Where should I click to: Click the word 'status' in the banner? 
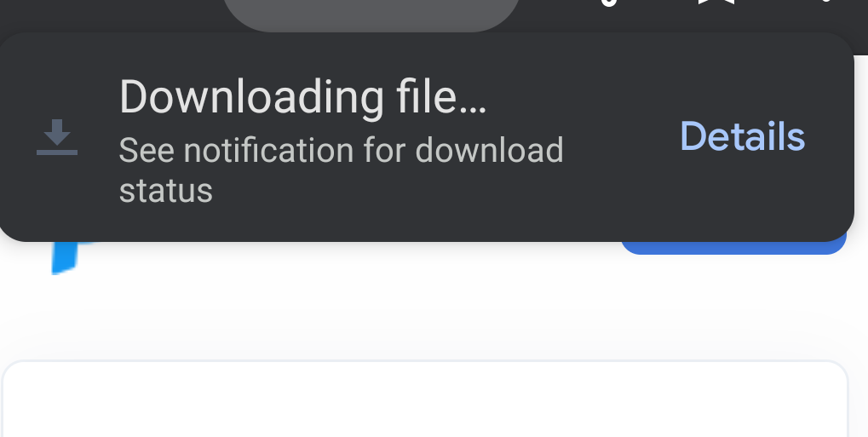[x=166, y=191]
